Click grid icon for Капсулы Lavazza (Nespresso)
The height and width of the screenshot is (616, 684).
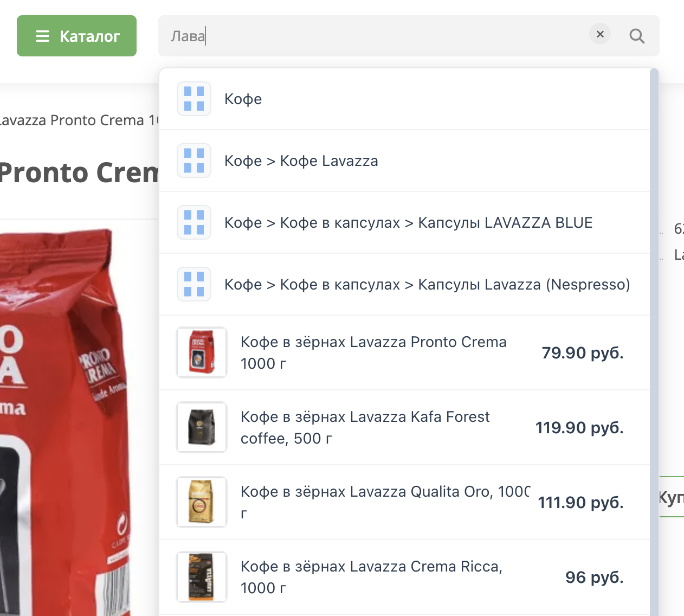point(194,284)
